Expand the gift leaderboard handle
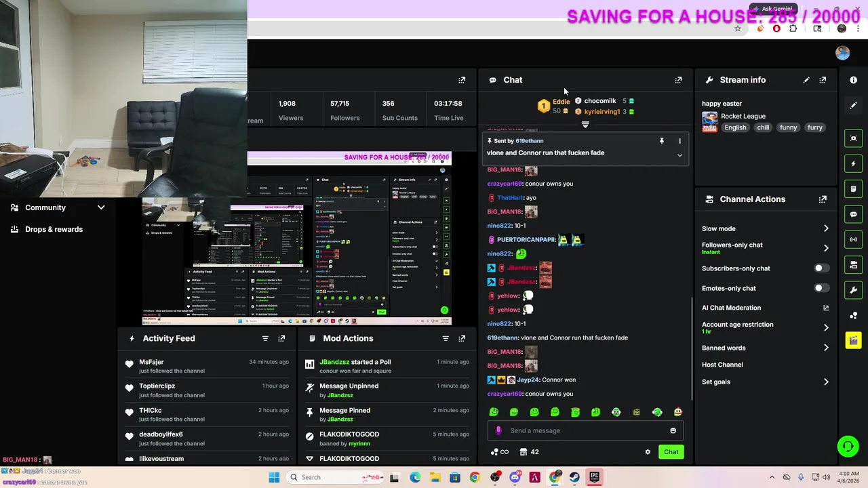This screenshot has width=868, height=488. point(585,125)
